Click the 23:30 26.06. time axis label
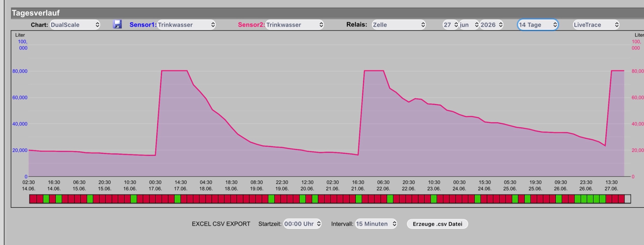This screenshot has width=644, height=245. (x=586, y=185)
